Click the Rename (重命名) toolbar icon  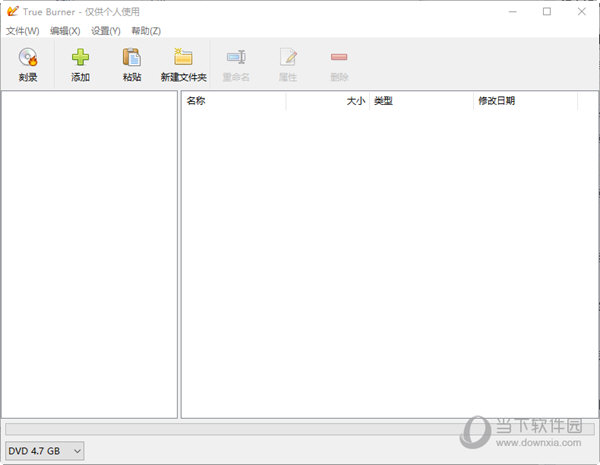pos(236,57)
